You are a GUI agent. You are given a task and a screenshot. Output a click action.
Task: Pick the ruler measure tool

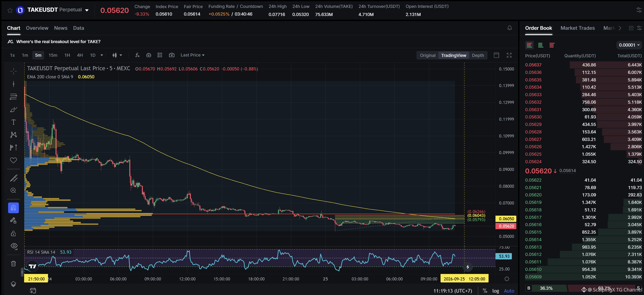click(x=14, y=178)
